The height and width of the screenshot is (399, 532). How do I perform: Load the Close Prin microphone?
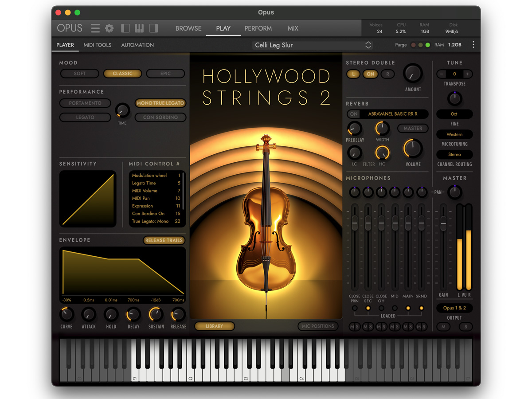pyautogui.click(x=355, y=308)
